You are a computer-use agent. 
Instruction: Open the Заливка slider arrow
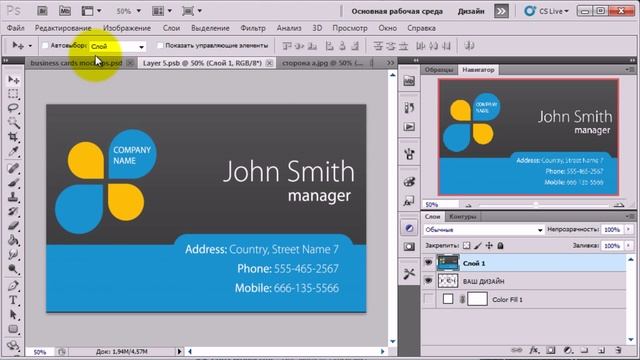coord(629,246)
